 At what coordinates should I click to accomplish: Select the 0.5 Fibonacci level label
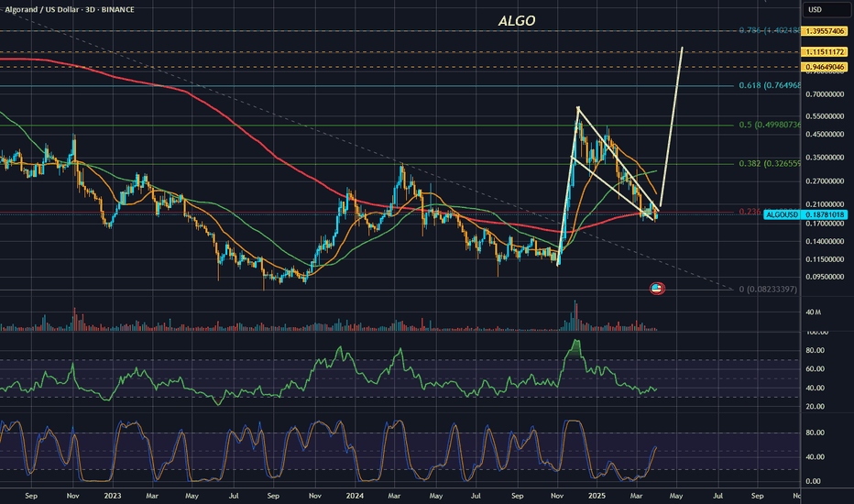(770, 125)
